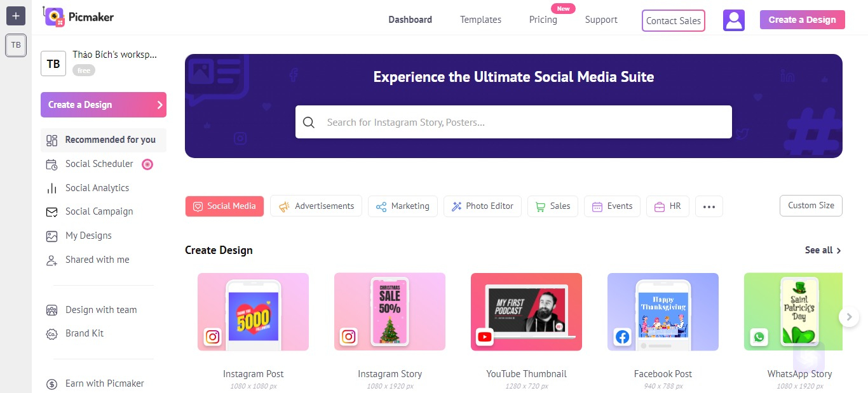Open the Pricing nav item
This screenshot has height=393, width=868.
[x=543, y=20]
